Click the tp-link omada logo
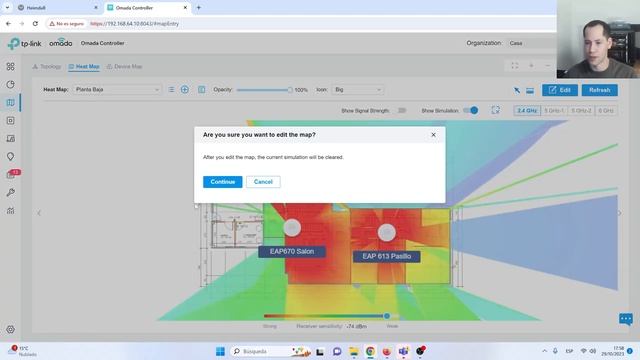The image size is (640, 360). [40, 43]
